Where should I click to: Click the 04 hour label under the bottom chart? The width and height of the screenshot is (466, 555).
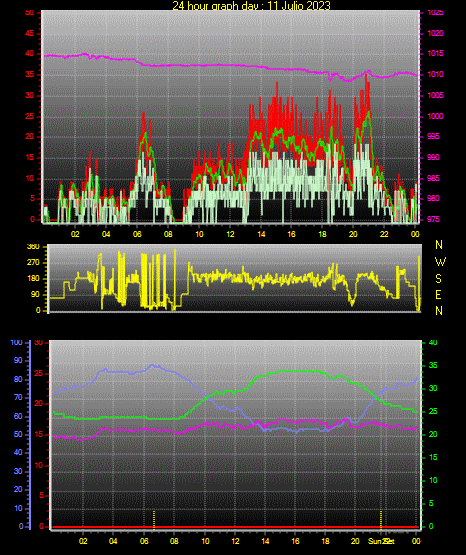(113, 541)
